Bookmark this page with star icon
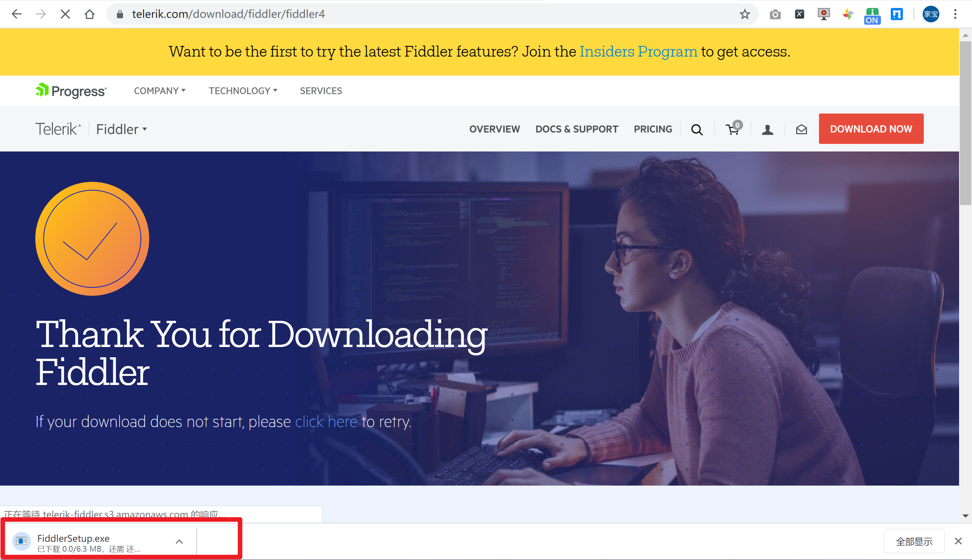Image resolution: width=972 pixels, height=560 pixels. tap(745, 14)
